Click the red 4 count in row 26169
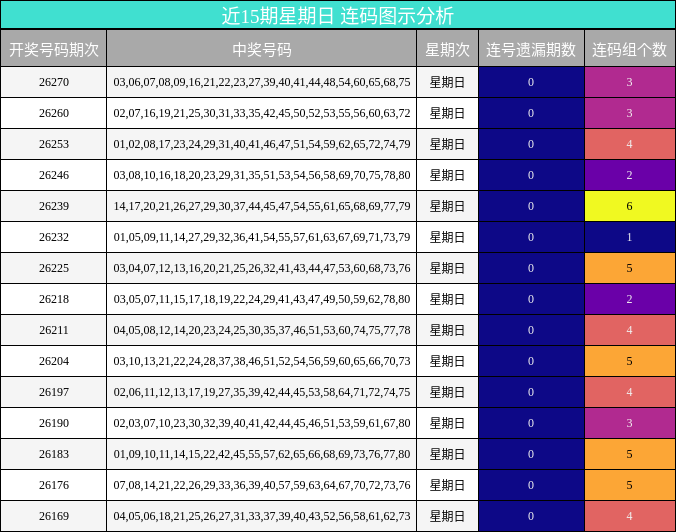 click(x=629, y=516)
